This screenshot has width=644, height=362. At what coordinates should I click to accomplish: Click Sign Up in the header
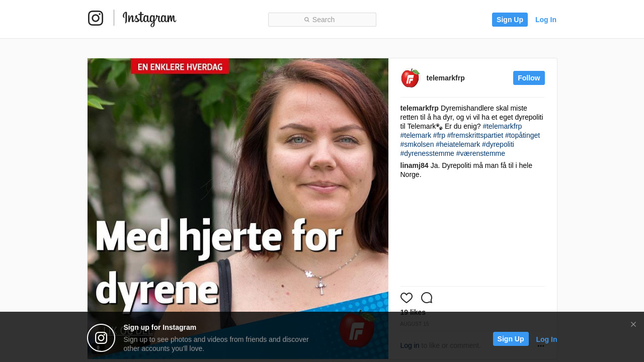pyautogui.click(x=510, y=20)
